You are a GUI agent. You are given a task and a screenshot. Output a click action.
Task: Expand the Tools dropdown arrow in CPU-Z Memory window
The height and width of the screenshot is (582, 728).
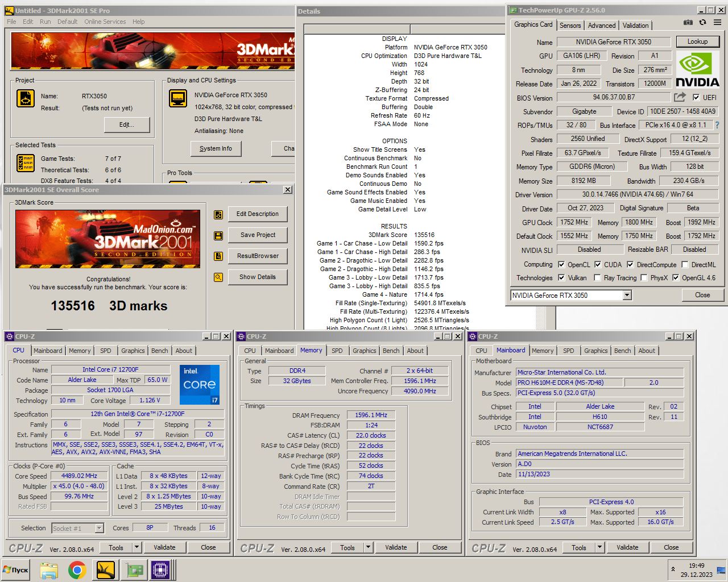tap(368, 547)
